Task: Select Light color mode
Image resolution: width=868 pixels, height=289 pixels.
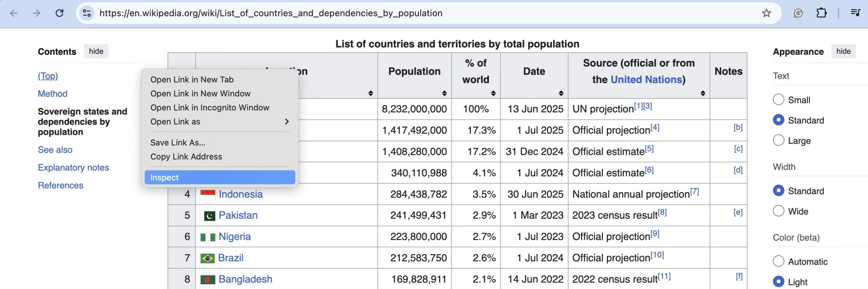Action: pos(778,282)
